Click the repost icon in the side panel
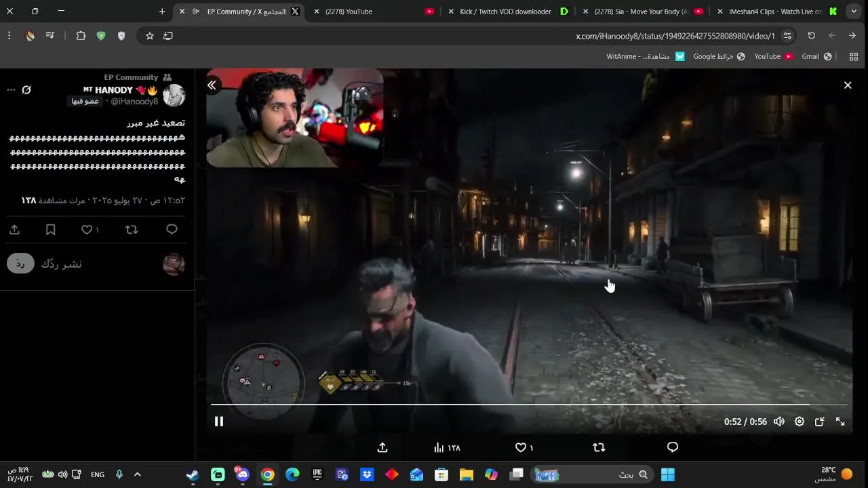 (132, 230)
